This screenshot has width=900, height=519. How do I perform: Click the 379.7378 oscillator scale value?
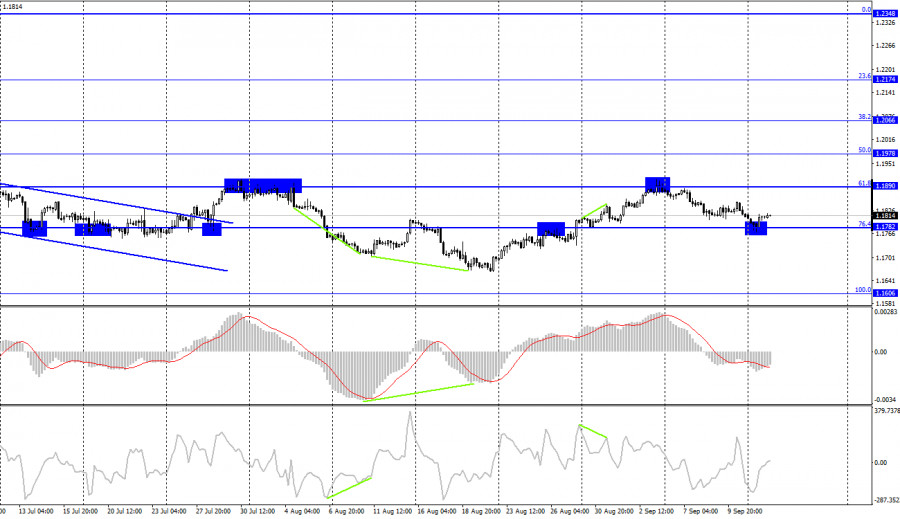tap(885, 409)
